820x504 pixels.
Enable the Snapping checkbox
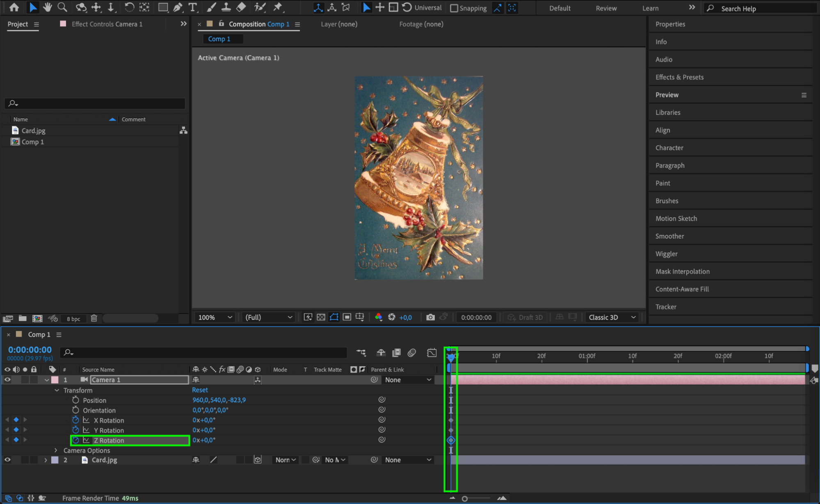pyautogui.click(x=454, y=8)
